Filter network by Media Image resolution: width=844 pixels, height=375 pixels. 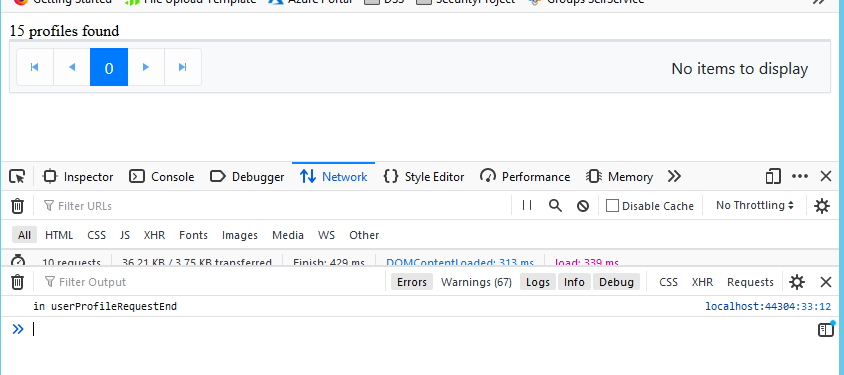pyautogui.click(x=288, y=235)
